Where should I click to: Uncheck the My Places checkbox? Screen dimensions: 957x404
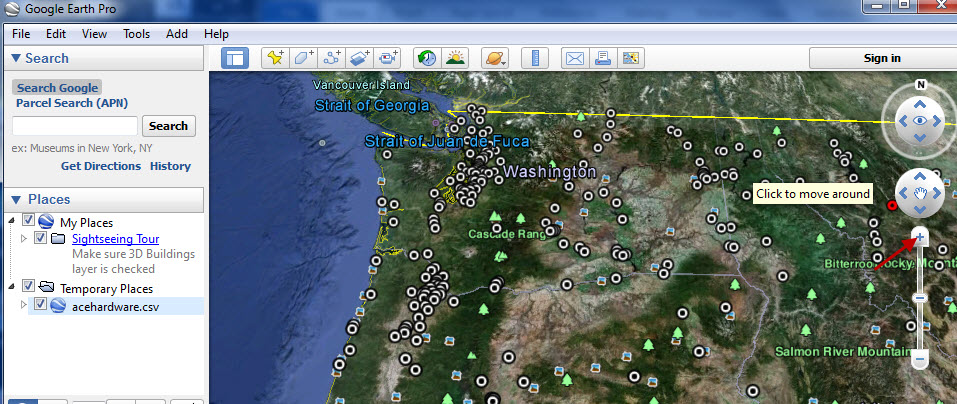pos(28,220)
